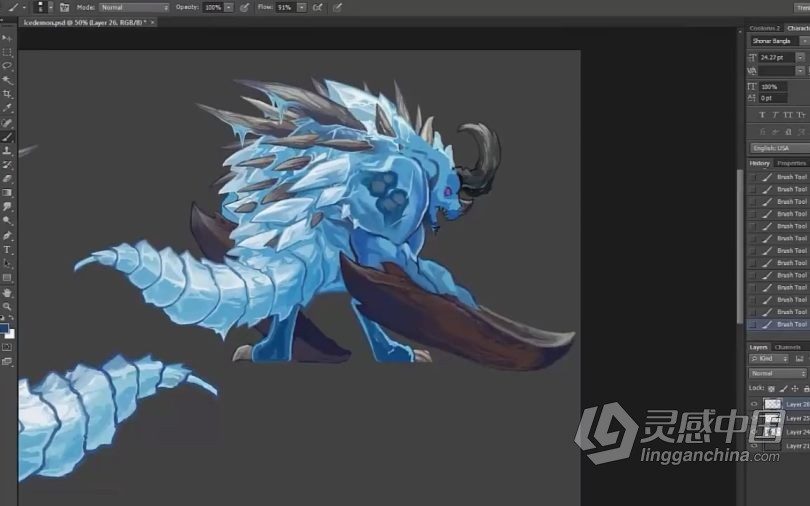Switch to the Character tab
This screenshot has width=810, height=506.
point(798,28)
